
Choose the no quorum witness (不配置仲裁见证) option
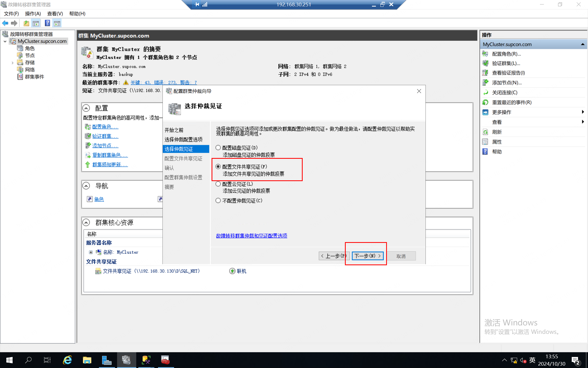(218, 201)
